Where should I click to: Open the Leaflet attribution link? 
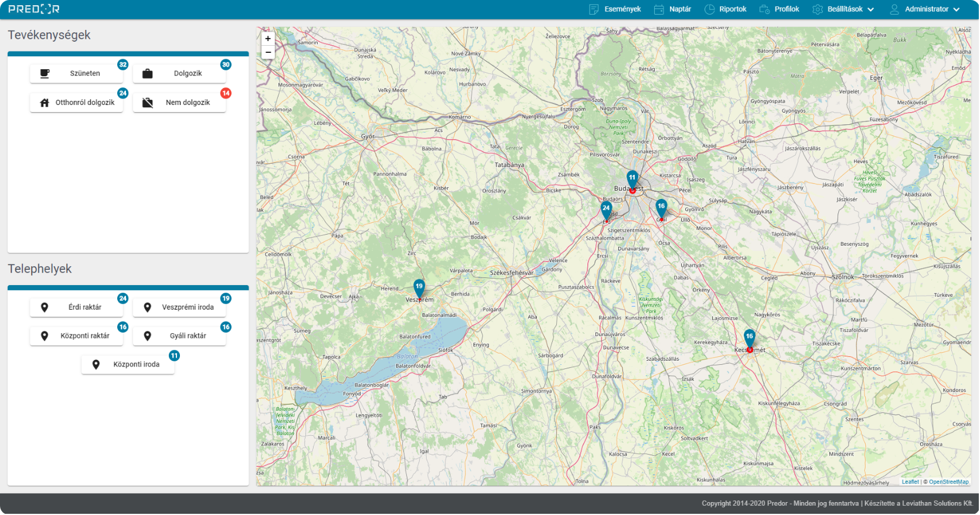pyautogui.click(x=910, y=482)
